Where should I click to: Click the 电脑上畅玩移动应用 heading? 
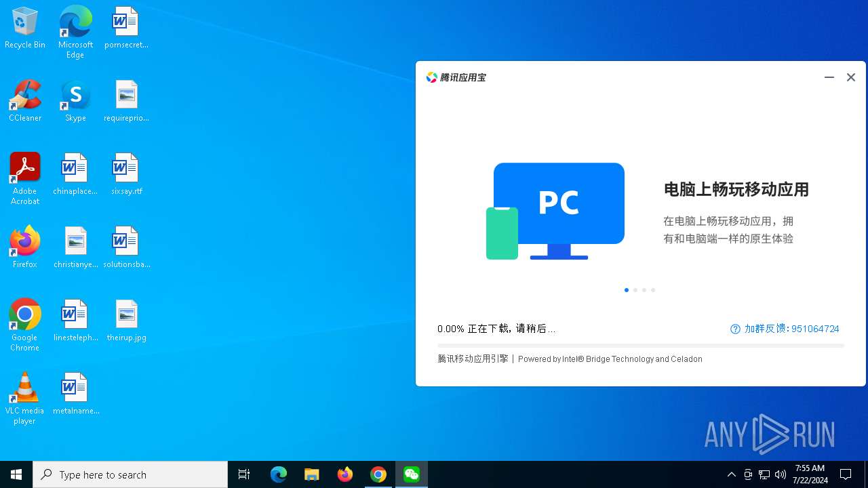tap(736, 190)
